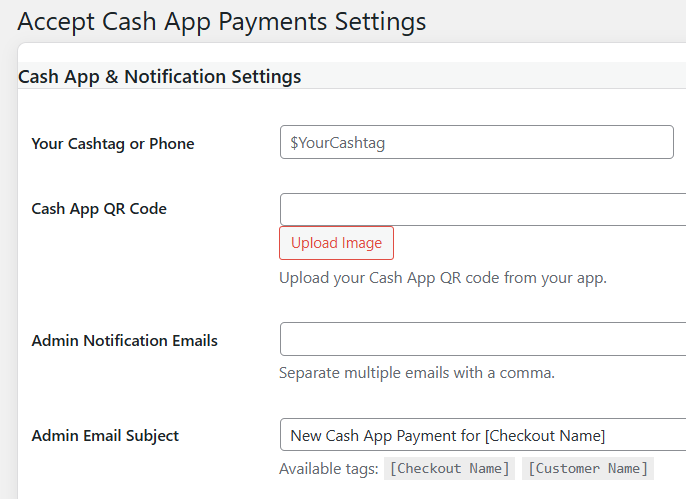Click the Admin Notification Emails input box
The width and height of the screenshot is (686, 499).
[483, 339]
